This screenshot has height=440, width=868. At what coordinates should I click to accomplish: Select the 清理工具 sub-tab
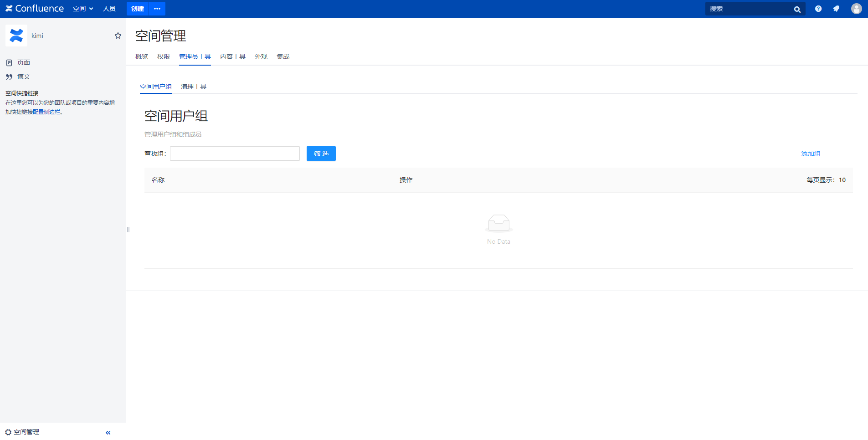(x=193, y=87)
